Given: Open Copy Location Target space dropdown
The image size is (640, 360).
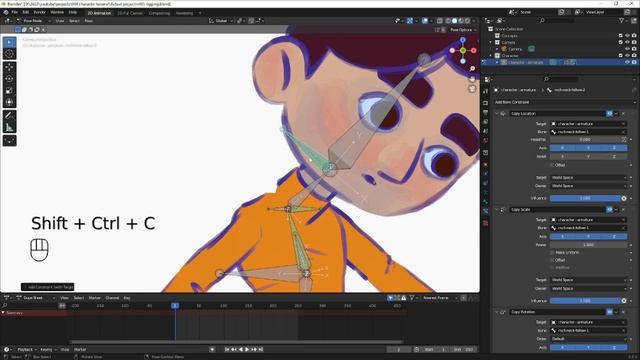Looking at the screenshot, I should [x=588, y=178].
